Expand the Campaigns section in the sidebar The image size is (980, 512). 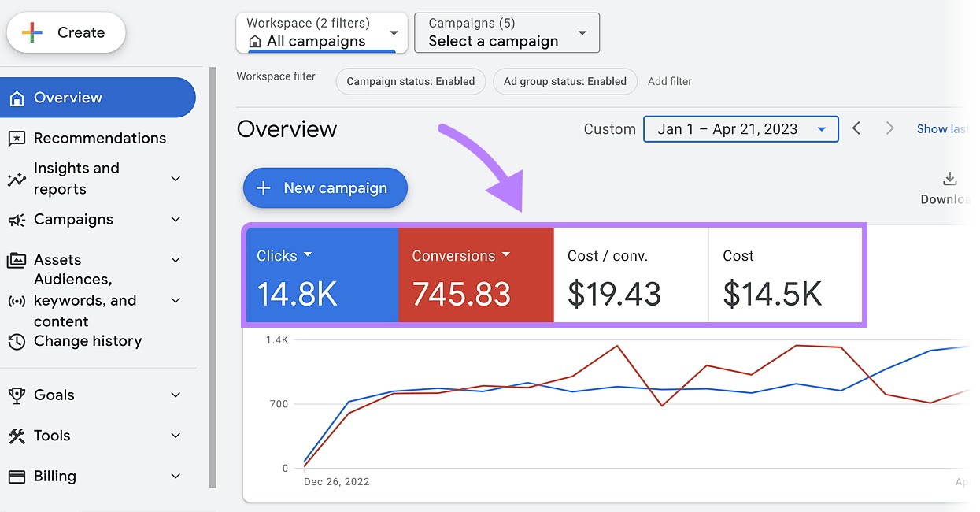[175, 219]
